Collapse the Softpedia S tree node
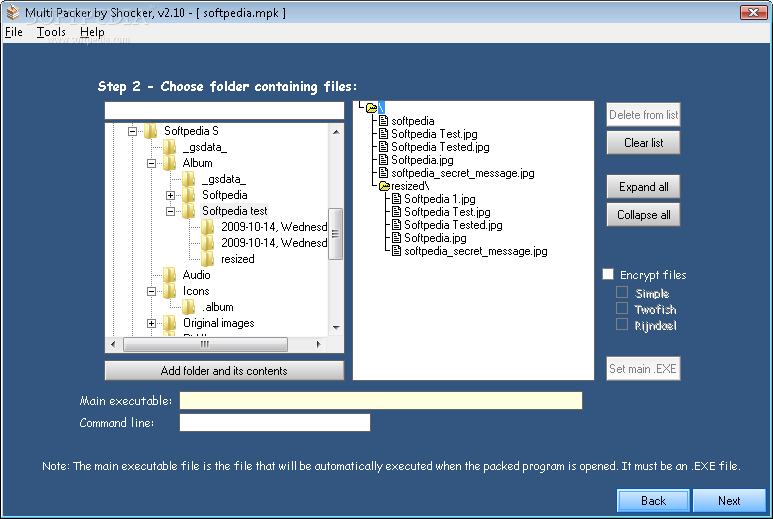 [x=132, y=131]
